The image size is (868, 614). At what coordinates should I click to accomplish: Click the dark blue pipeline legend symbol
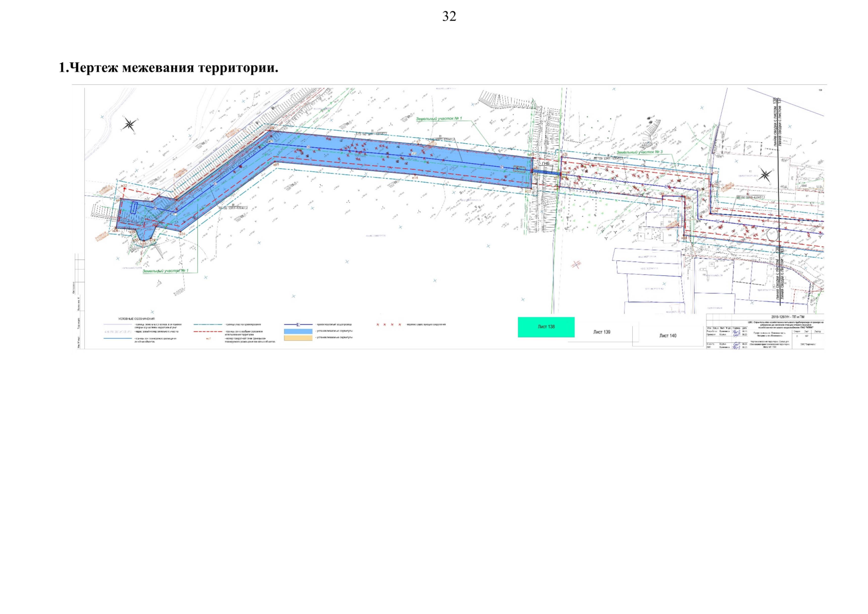[x=298, y=324]
